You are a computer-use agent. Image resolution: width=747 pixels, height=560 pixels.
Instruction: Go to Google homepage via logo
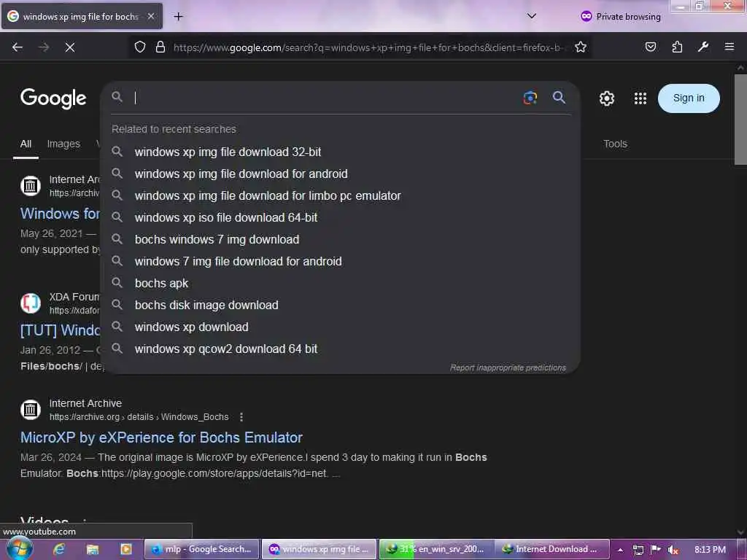click(x=53, y=98)
